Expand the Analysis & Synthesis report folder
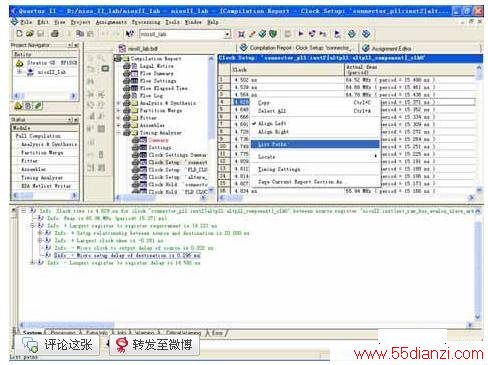The height and width of the screenshot is (365, 488). click(118, 103)
